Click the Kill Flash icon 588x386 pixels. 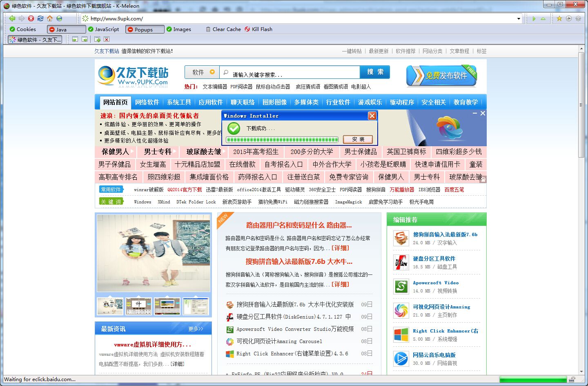click(x=247, y=29)
